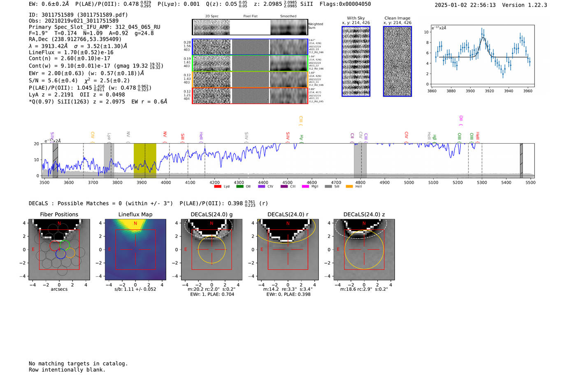Select the orange fiber circle in Fiber Positions
Viewport: 576px width, 392px height.
coord(70,253)
